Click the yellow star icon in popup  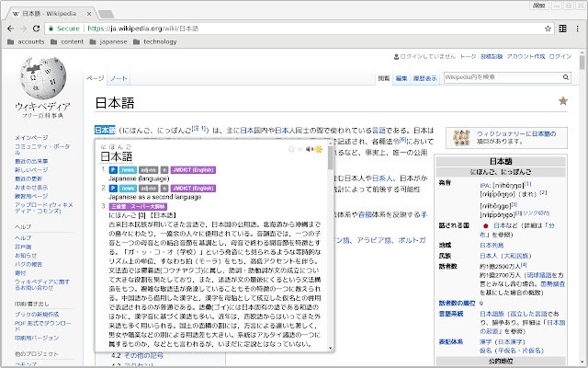[319, 148]
